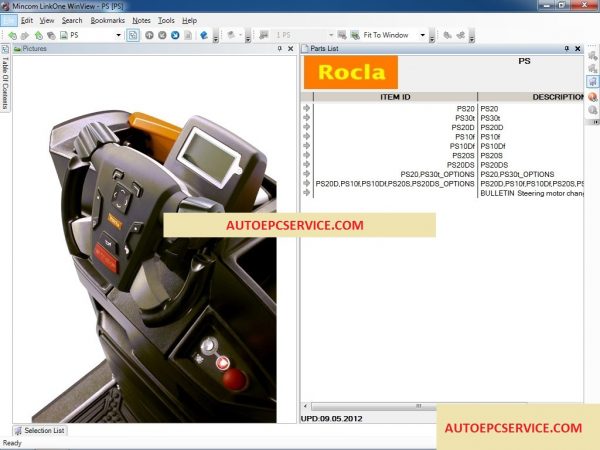Click the green zoom icon before Fit To Window
This screenshot has width=600, height=450.
355,35
